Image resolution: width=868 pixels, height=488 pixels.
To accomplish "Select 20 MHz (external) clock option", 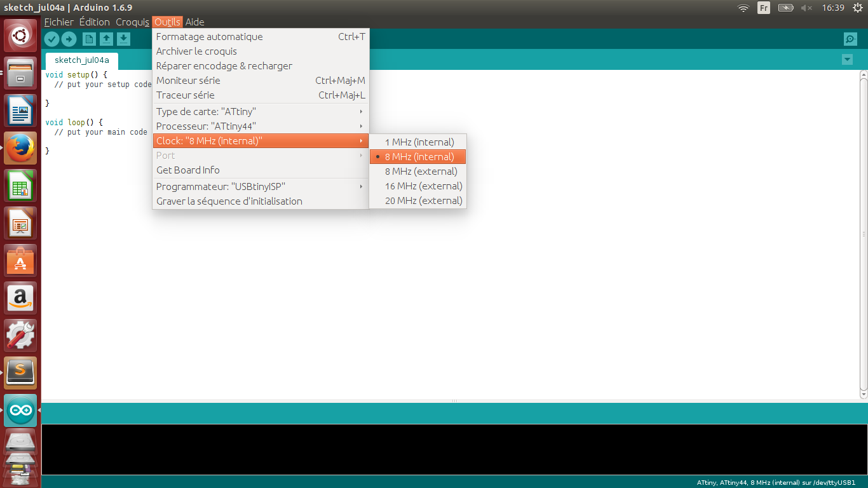I will pos(417,200).
